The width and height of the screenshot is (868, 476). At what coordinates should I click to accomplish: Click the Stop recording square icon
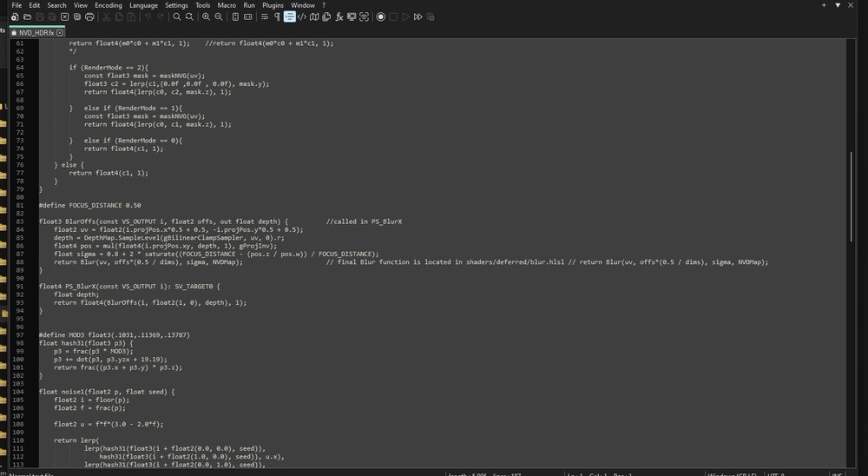(x=393, y=17)
